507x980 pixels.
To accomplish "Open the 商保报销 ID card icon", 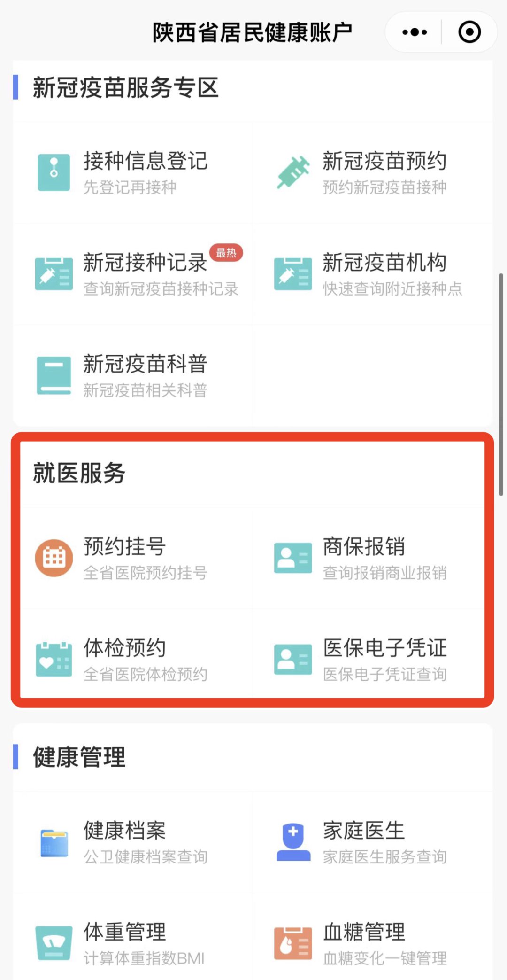I will 293,558.
